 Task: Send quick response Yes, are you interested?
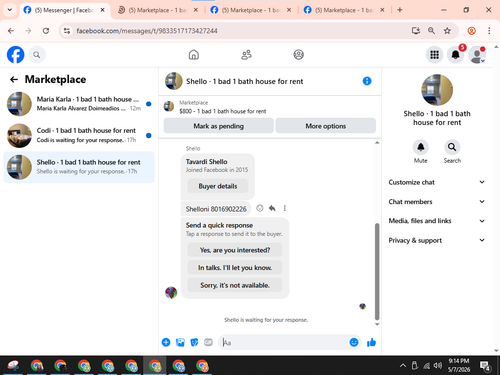235,250
